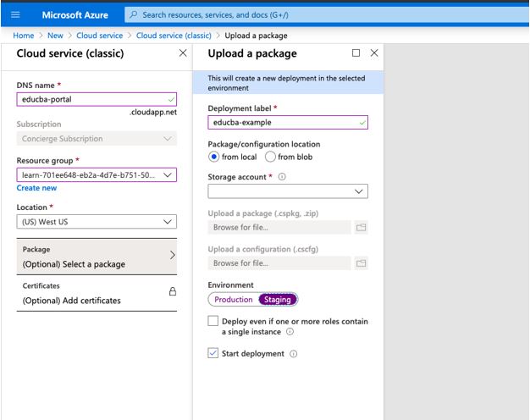Go to Home breadcrumb
530x420 pixels.
(24, 36)
